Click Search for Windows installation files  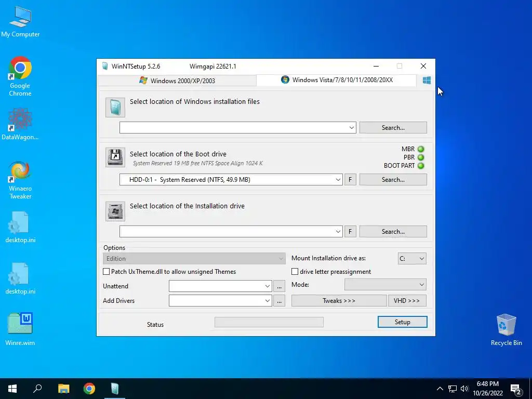393,128
